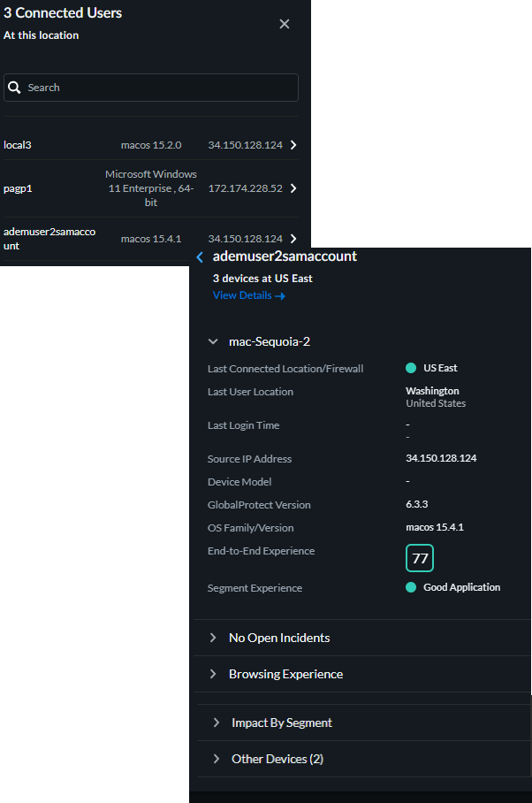The width and height of the screenshot is (532, 803).
Task: Close the Connected Users panel
Action: point(285,24)
